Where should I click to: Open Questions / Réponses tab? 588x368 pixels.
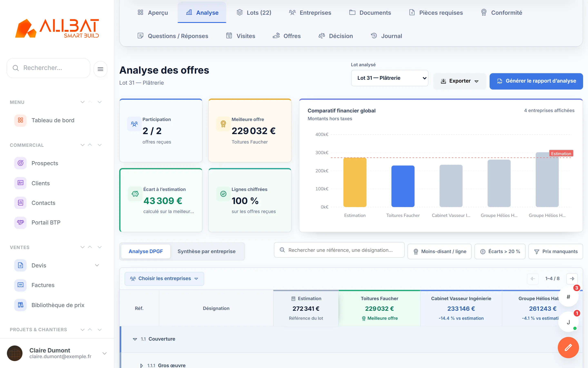point(173,36)
